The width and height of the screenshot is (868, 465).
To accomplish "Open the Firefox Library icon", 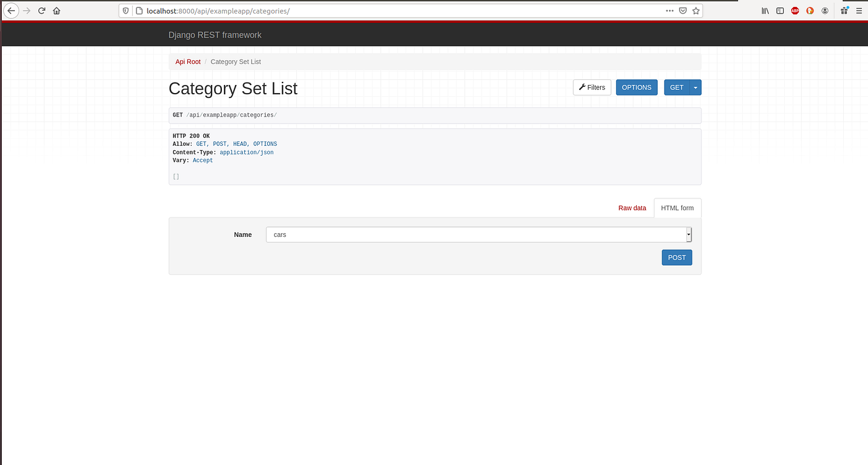I will pyautogui.click(x=765, y=11).
